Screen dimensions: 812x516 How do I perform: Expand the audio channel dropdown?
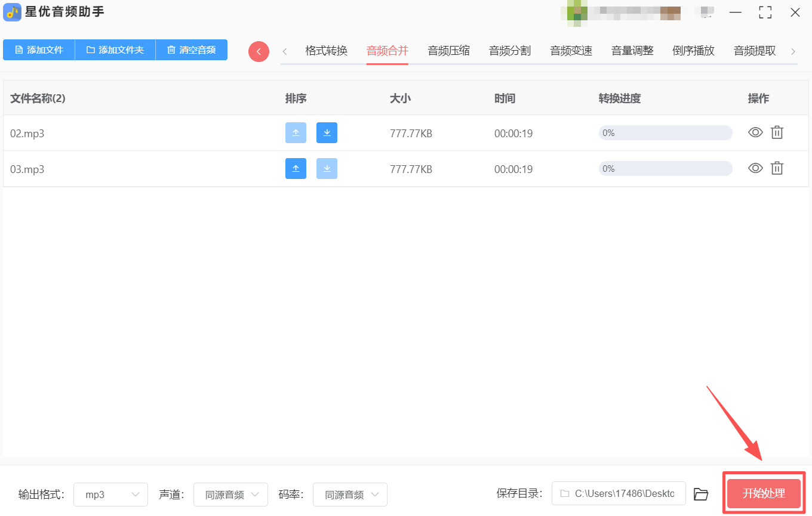point(230,495)
